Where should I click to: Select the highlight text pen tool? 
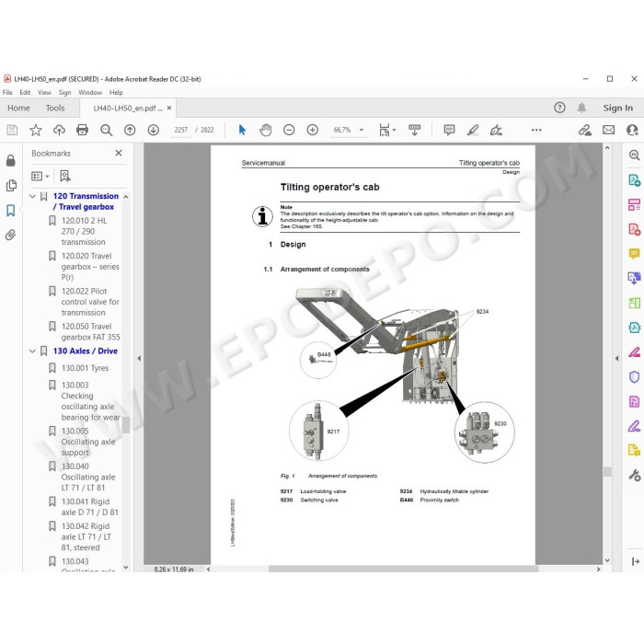473,131
